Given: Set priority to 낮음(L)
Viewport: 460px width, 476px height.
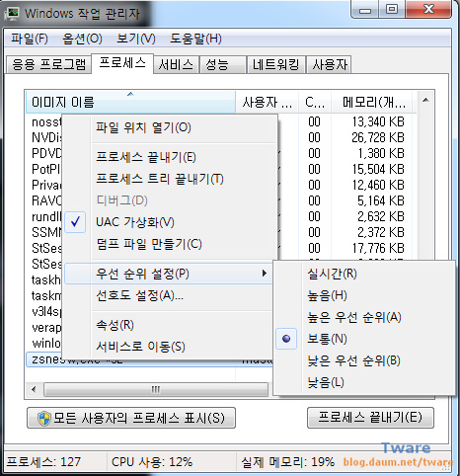Looking at the screenshot, I should pos(364,382).
